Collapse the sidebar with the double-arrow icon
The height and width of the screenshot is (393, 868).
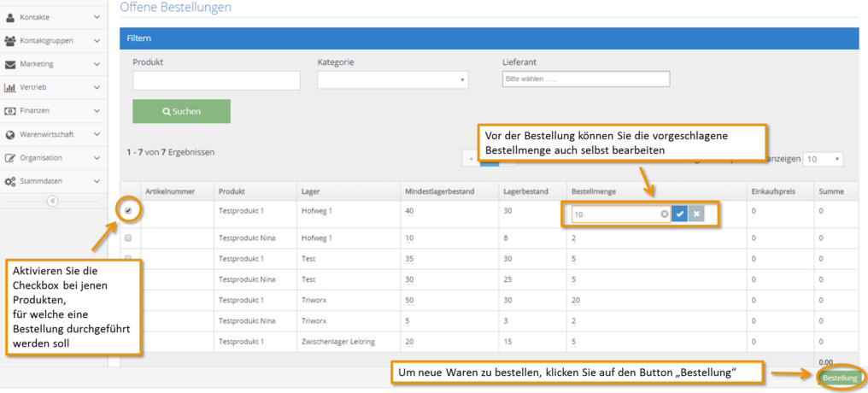[53, 201]
